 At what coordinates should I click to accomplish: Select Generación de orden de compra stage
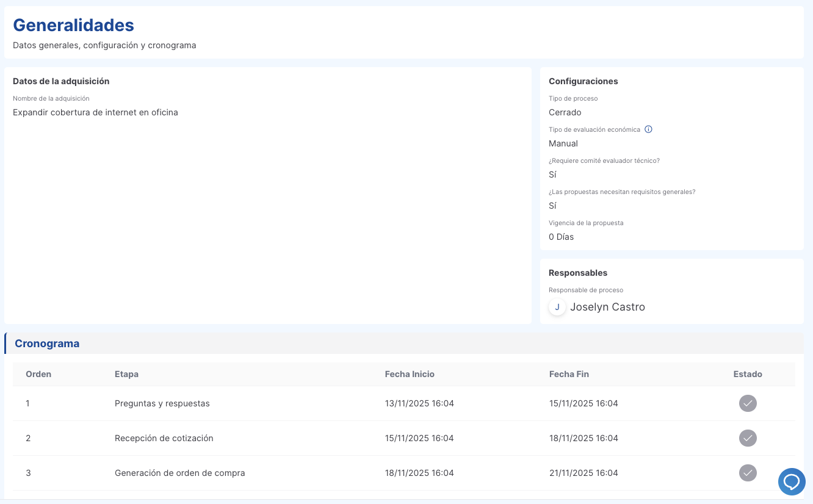click(179, 473)
